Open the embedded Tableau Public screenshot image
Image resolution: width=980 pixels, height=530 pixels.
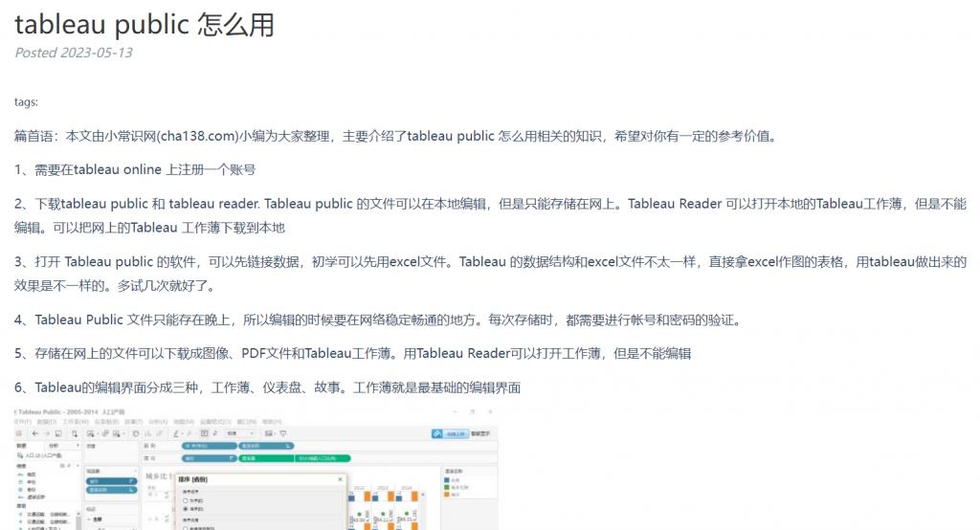tap(256, 468)
